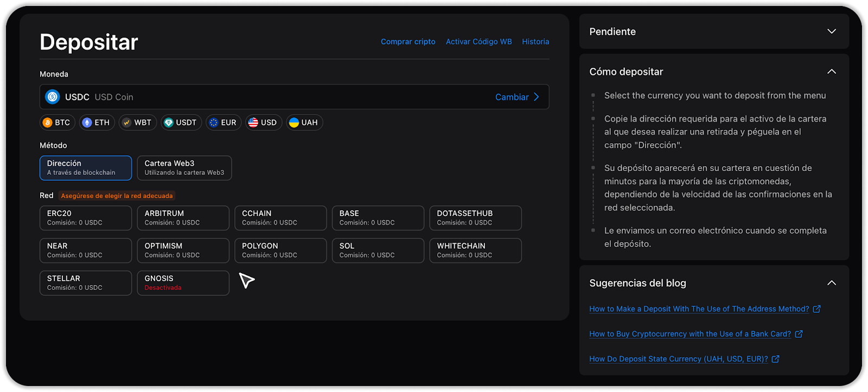The width and height of the screenshot is (868, 392).
Task: Click Cambiar to change currency
Action: pos(517,97)
